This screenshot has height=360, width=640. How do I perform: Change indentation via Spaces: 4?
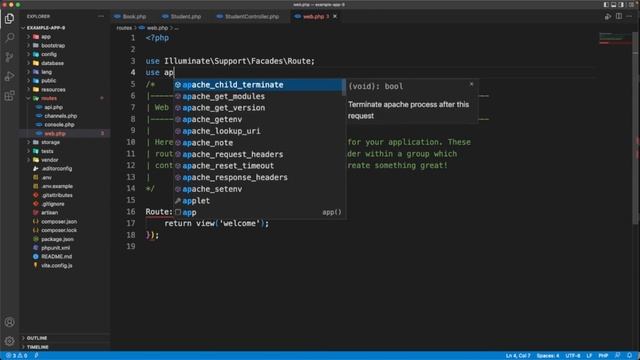pyautogui.click(x=548, y=356)
